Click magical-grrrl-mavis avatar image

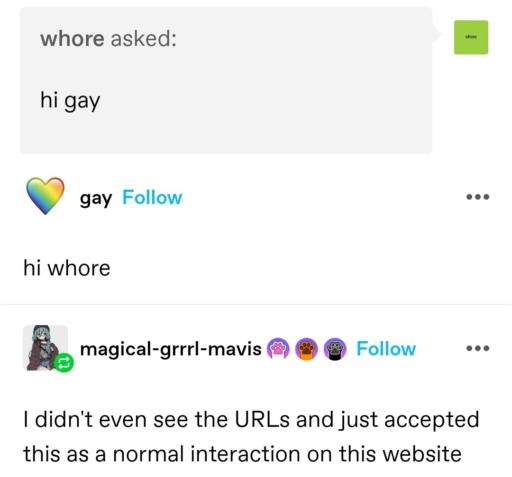coord(45,348)
